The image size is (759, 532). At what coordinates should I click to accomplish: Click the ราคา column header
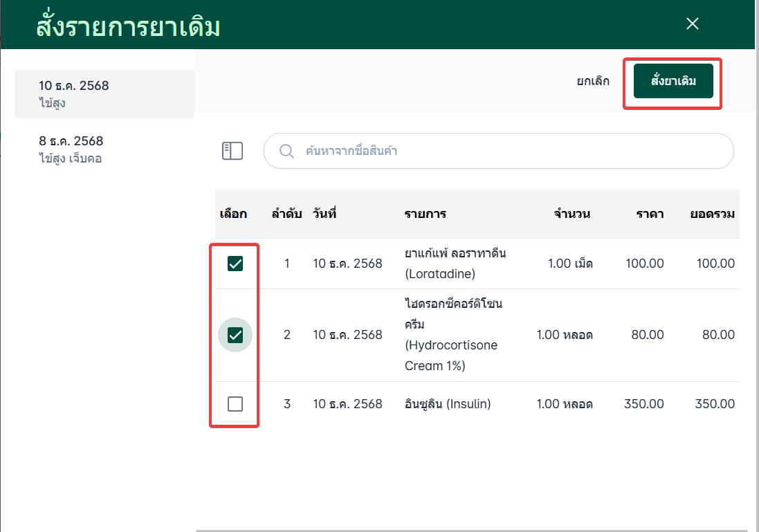tap(650, 214)
